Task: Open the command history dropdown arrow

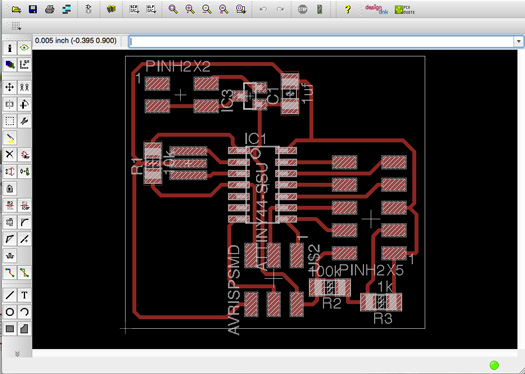Action: pos(518,42)
